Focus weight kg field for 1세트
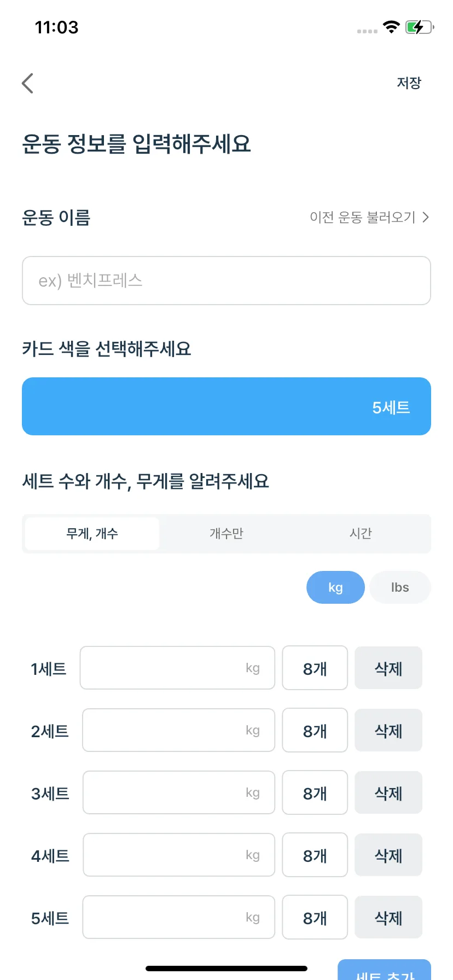This screenshot has height=980, width=453. [x=177, y=668]
